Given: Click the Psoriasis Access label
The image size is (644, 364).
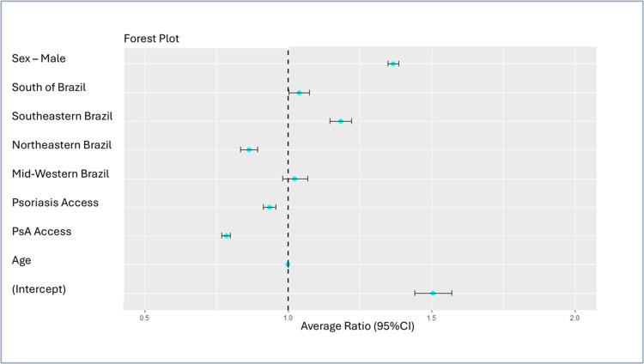Looking at the screenshot, I should coord(55,203).
